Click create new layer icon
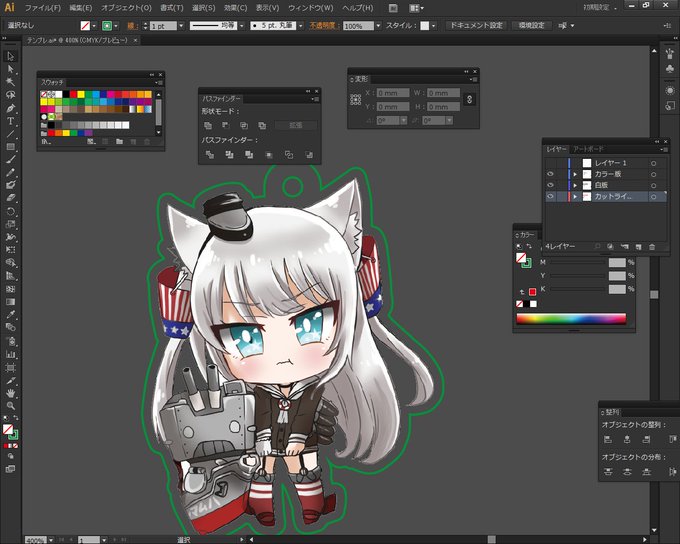The image size is (680, 544). pos(638,246)
